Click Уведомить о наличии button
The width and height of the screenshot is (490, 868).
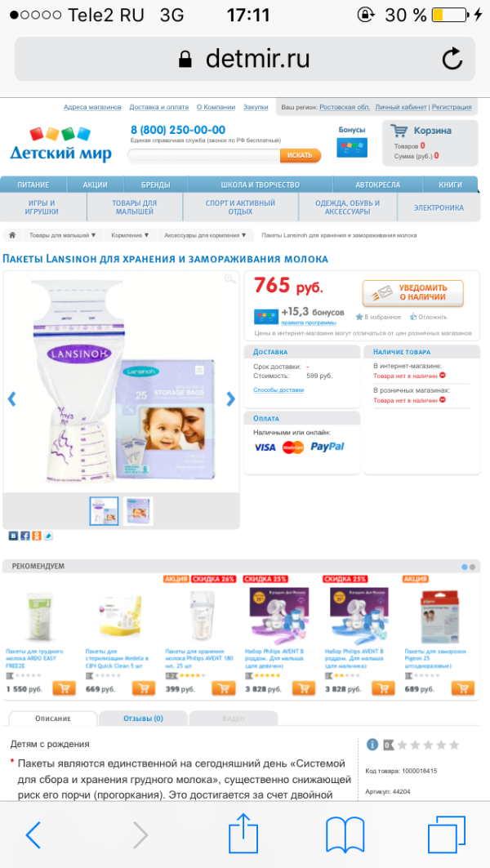(412, 293)
